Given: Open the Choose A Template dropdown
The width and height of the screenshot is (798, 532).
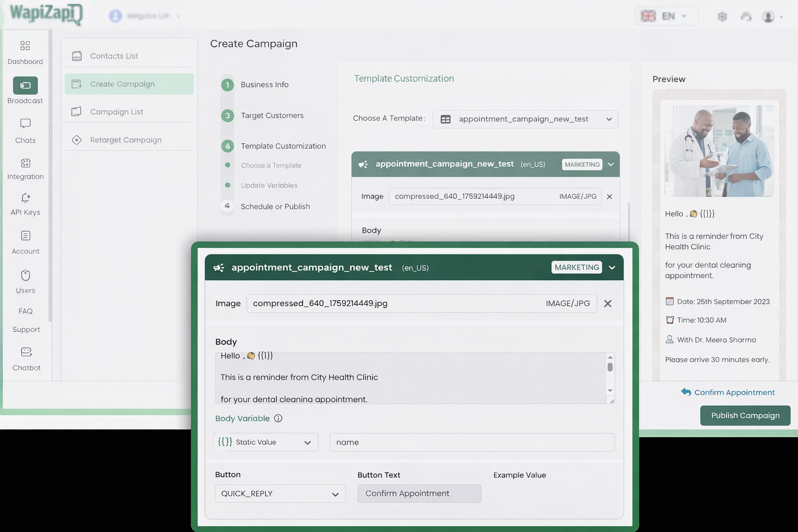Looking at the screenshot, I should tap(525, 119).
